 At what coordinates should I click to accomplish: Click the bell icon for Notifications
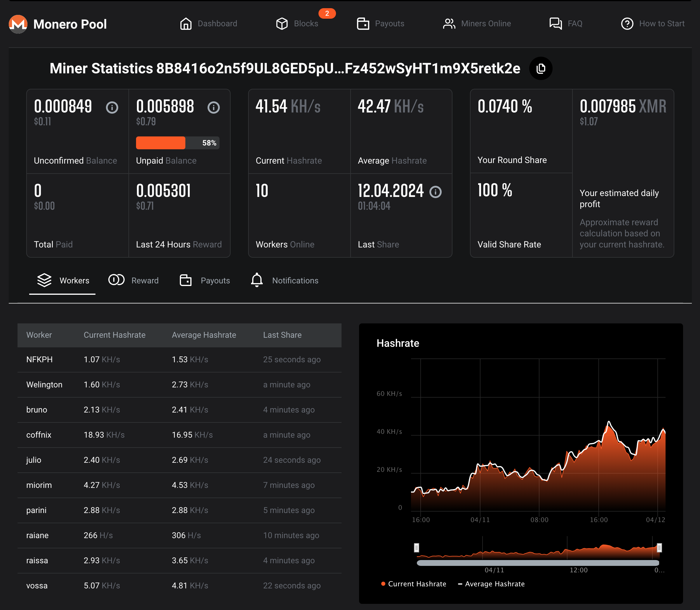tap(257, 280)
